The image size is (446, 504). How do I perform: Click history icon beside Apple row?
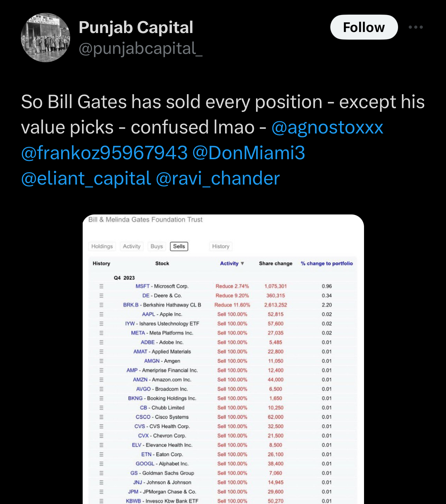101,314
